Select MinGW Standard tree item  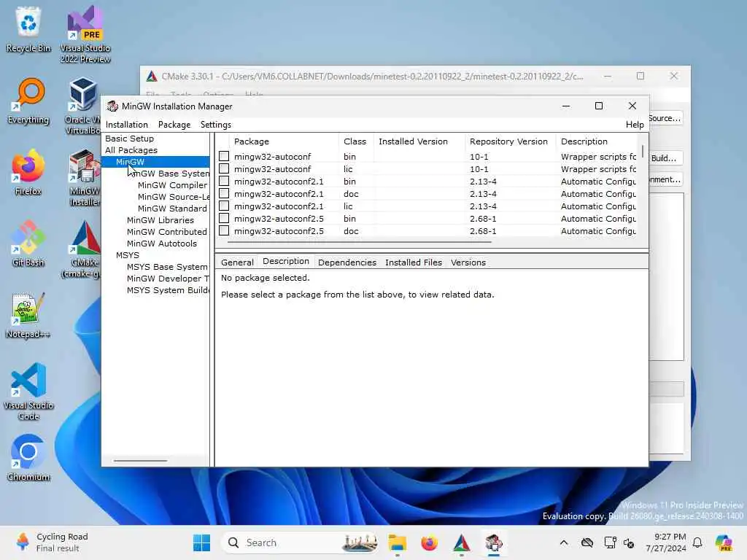click(172, 209)
